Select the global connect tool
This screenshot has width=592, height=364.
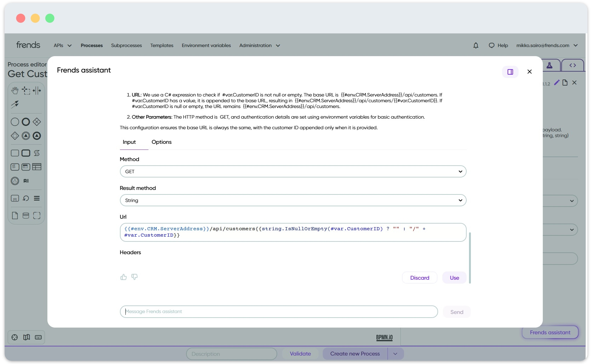coord(15,104)
